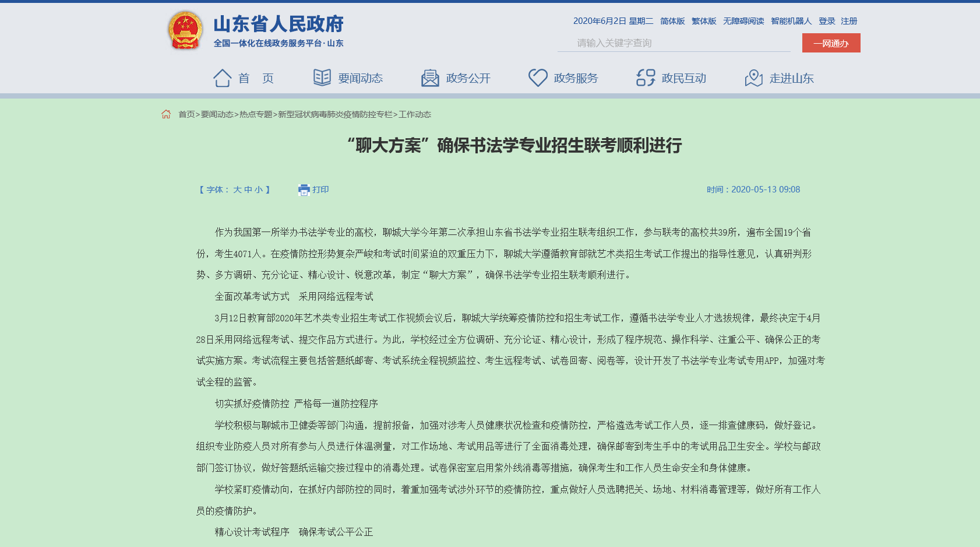Set font size to small (小)
This screenshot has width=980, height=547.
[x=259, y=190]
